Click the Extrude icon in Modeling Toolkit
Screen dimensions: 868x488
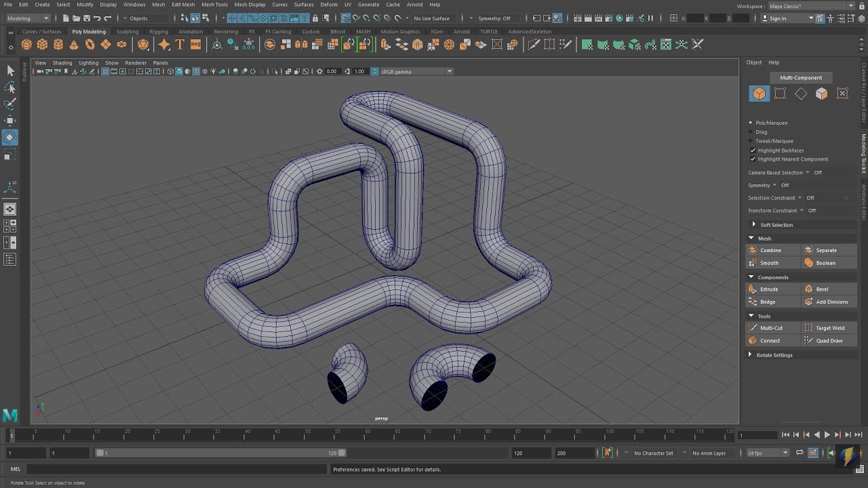tap(753, 289)
